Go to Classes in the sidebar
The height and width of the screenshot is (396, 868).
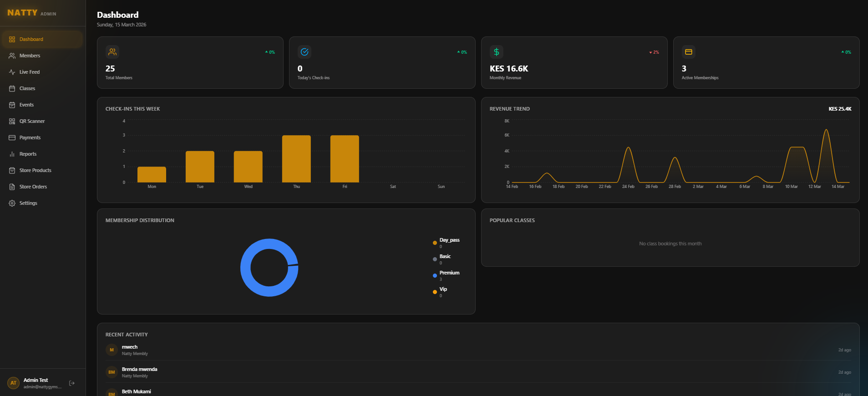(27, 88)
